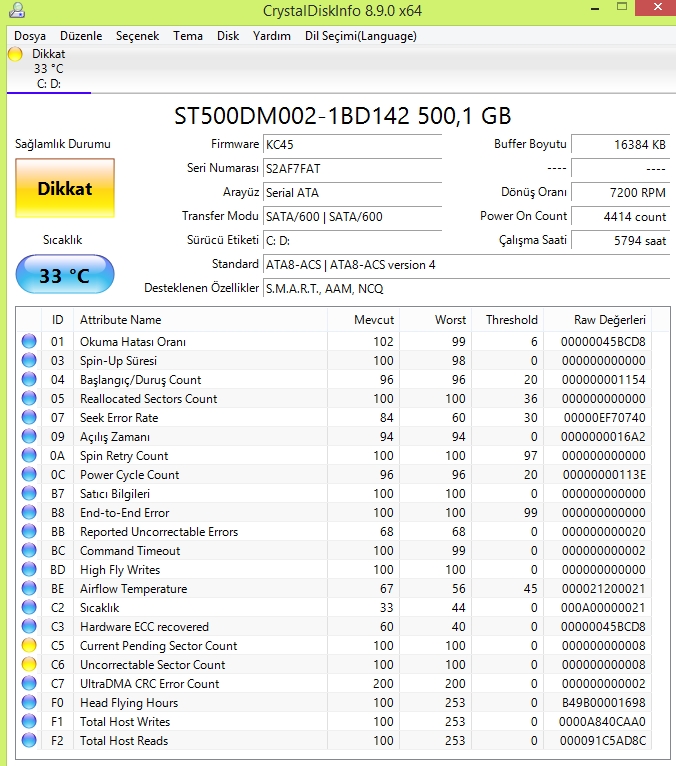The image size is (676, 766).
Task: Click the 33 °C temperature button
Action: [65, 275]
